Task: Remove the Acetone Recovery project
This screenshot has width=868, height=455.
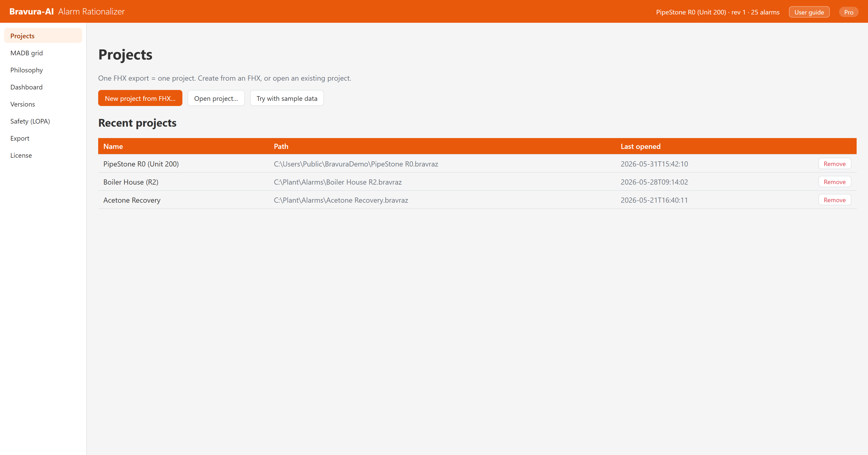Action: [x=835, y=200]
